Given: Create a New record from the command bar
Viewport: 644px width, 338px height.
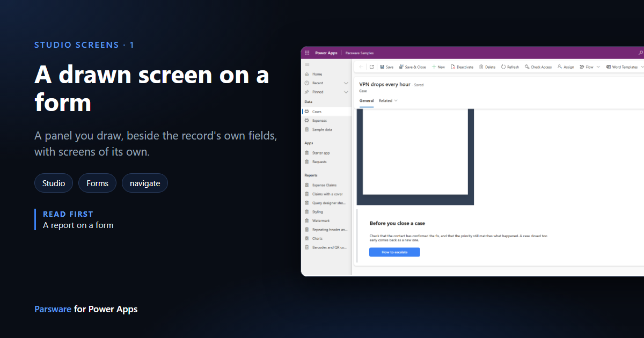Looking at the screenshot, I should click(438, 67).
